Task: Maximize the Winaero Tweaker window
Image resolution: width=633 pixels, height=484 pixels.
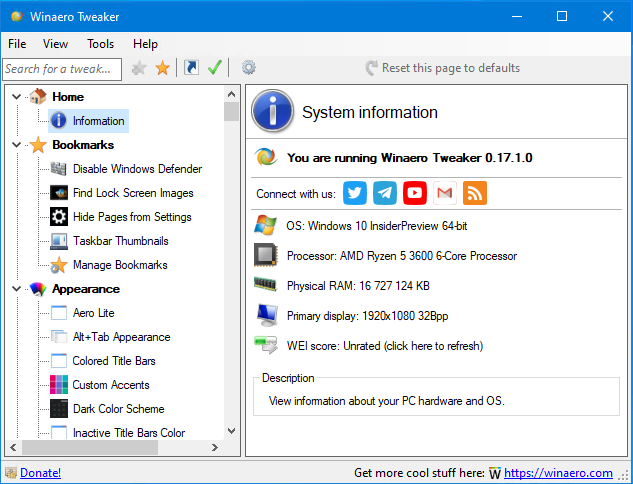Action: coord(562,16)
